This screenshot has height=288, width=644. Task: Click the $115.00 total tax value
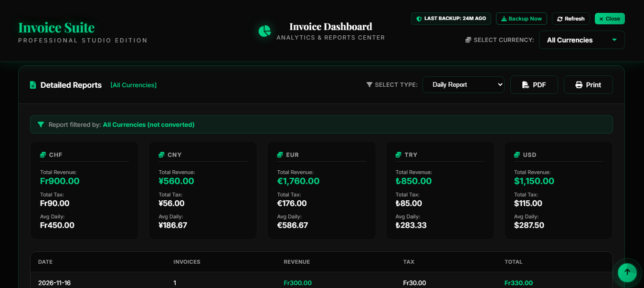tap(528, 203)
